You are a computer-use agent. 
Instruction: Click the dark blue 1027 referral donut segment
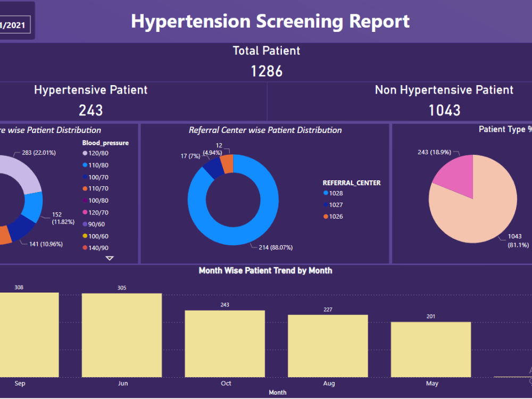[x=213, y=168]
